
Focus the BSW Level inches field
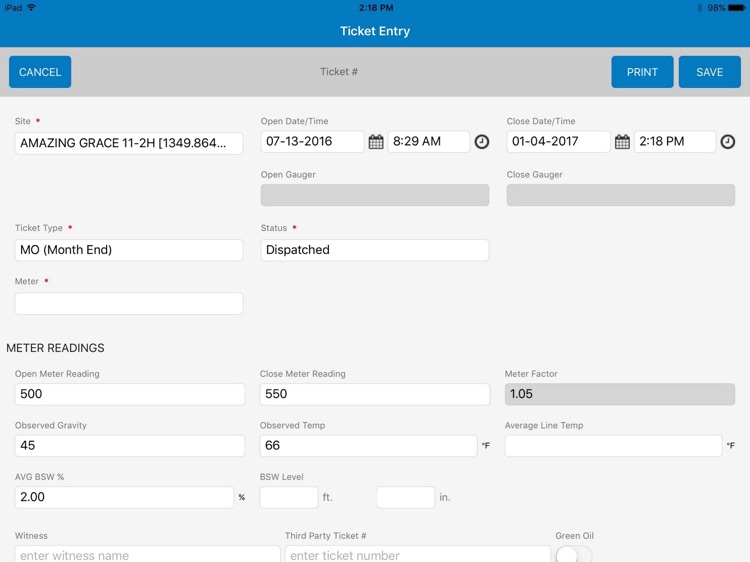tap(406, 497)
